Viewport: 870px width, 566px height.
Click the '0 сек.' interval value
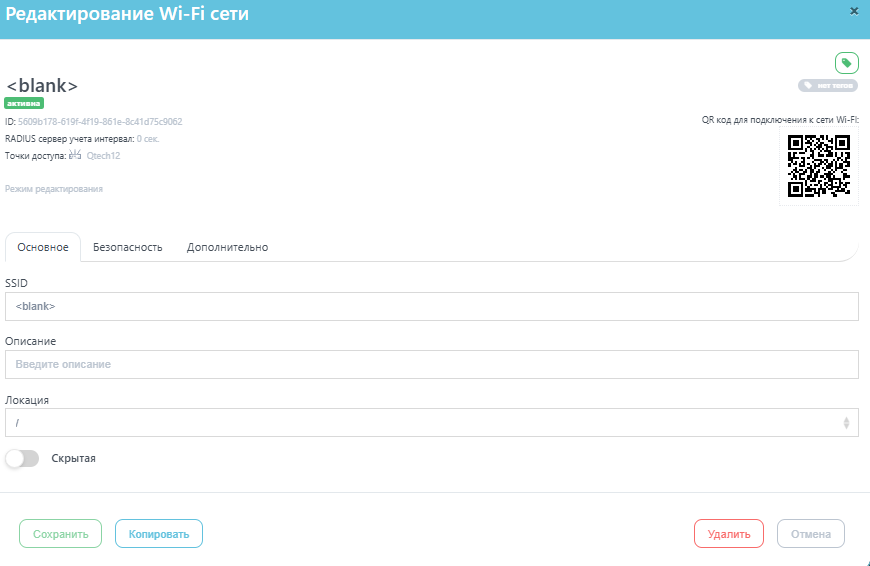pyautogui.click(x=148, y=139)
